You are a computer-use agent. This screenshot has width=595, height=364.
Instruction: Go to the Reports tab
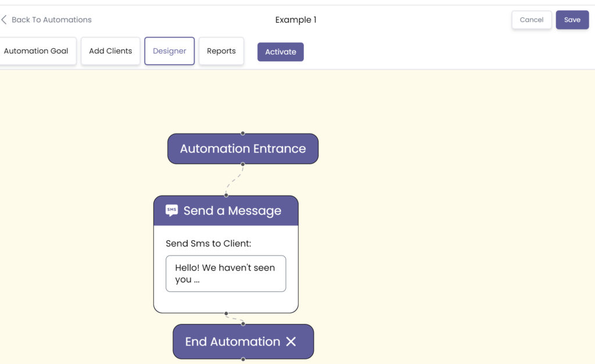coord(221,51)
